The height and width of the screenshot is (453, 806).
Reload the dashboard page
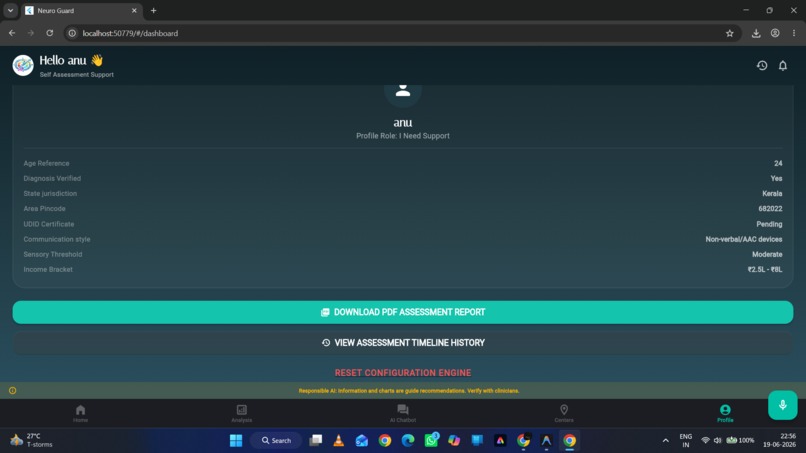tap(50, 33)
